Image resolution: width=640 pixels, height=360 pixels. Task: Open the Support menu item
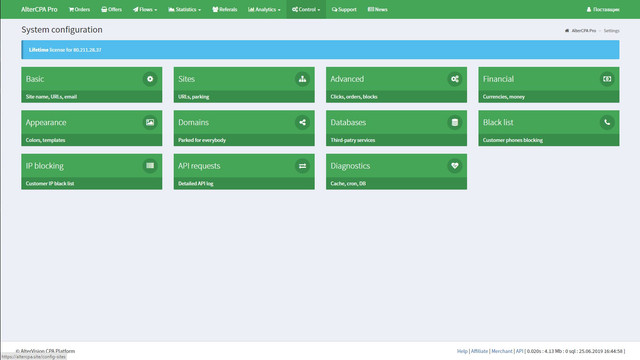click(x=344, y=9)
